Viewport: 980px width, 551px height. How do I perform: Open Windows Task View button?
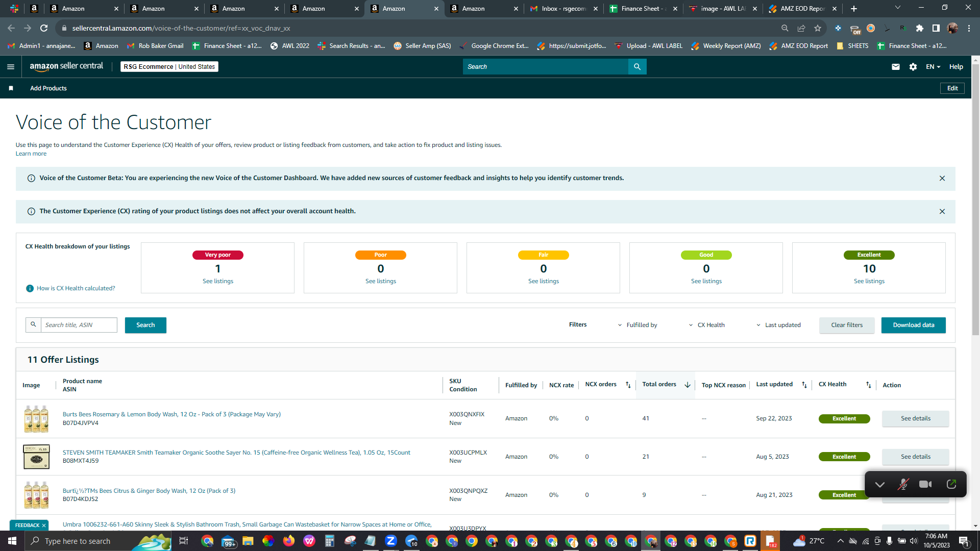184,541
